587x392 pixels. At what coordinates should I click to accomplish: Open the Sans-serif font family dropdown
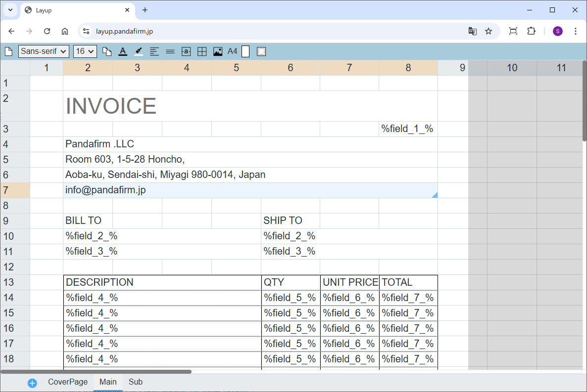click(44, 51)
